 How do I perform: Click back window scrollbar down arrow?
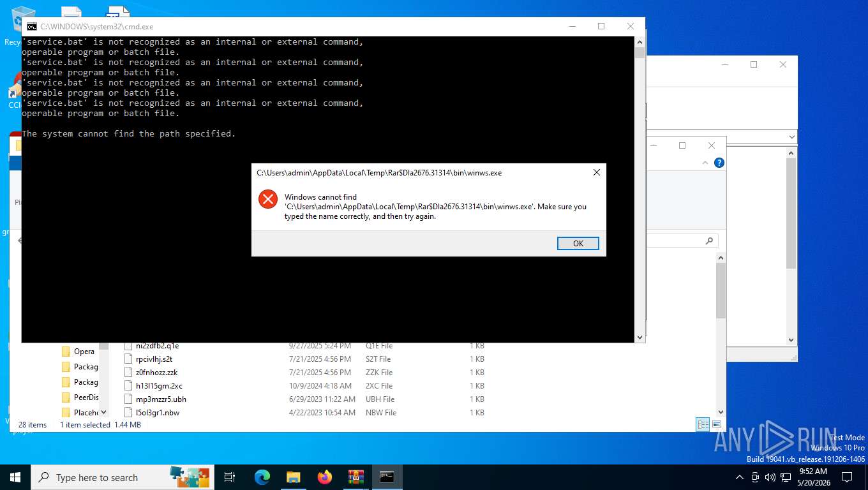[x=791, y=340]
